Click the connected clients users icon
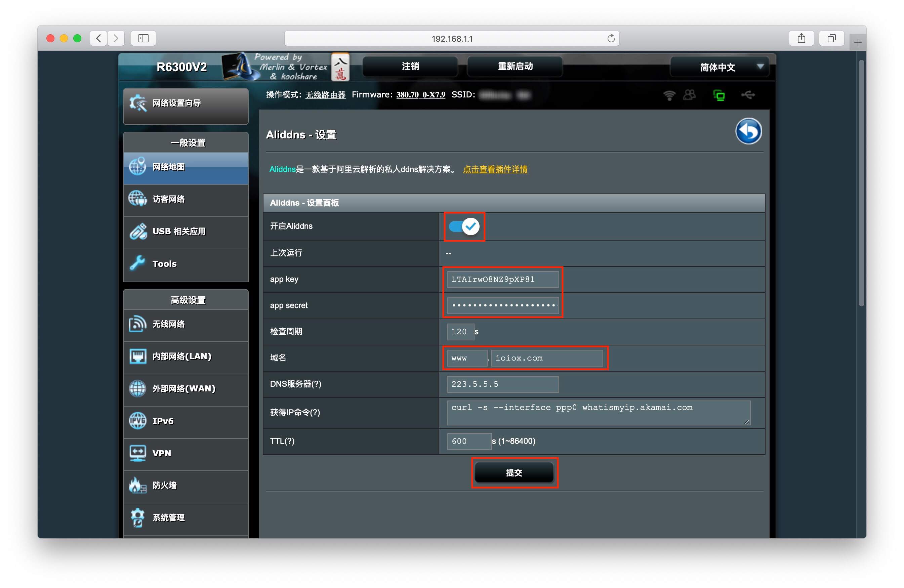 point(689,95)
